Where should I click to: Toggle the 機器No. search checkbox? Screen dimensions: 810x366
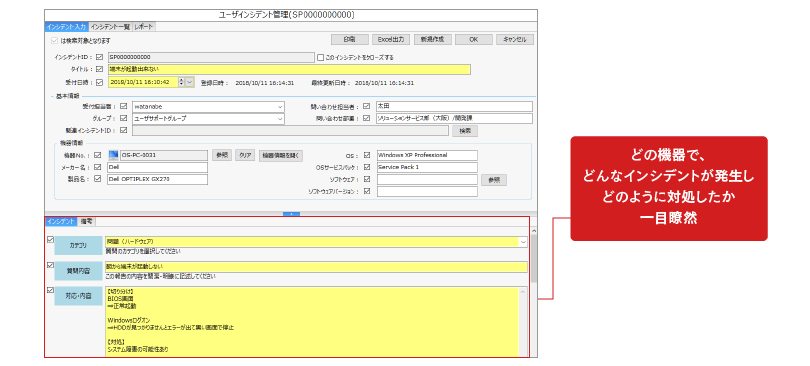click(98, 155)
